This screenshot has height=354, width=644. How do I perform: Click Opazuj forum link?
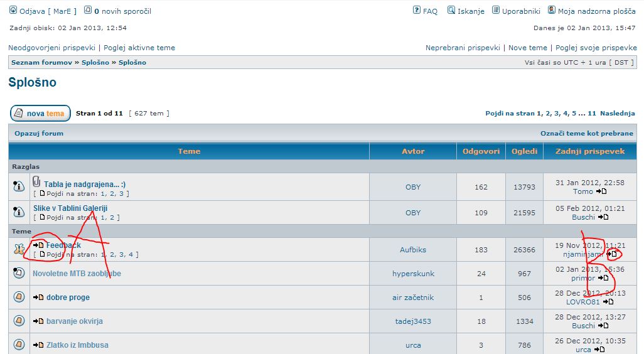(x=39, y=133)
